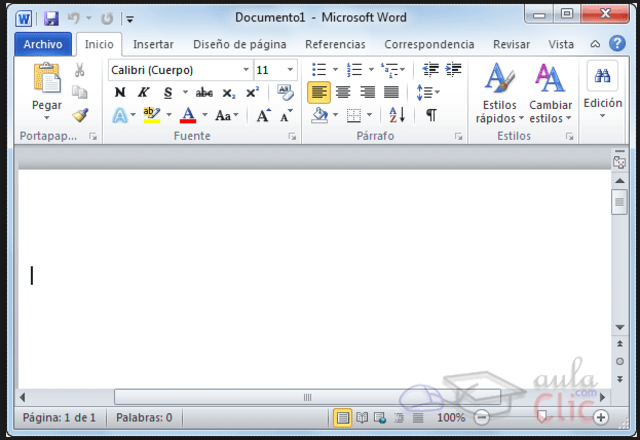Switch to the Revisar tab
This screenshot has width=640, height=440.
(x=511, y=44)
